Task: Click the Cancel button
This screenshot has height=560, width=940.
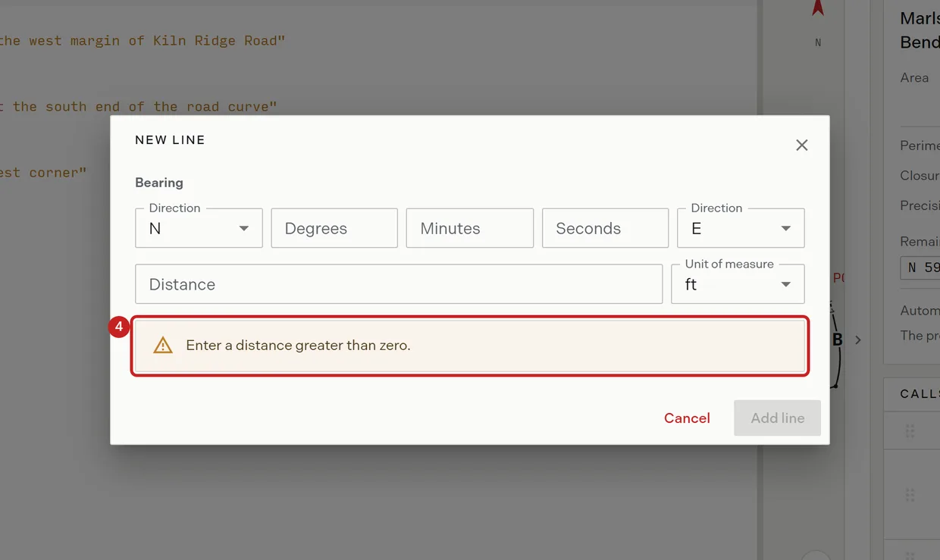Action: pos(687,418)
